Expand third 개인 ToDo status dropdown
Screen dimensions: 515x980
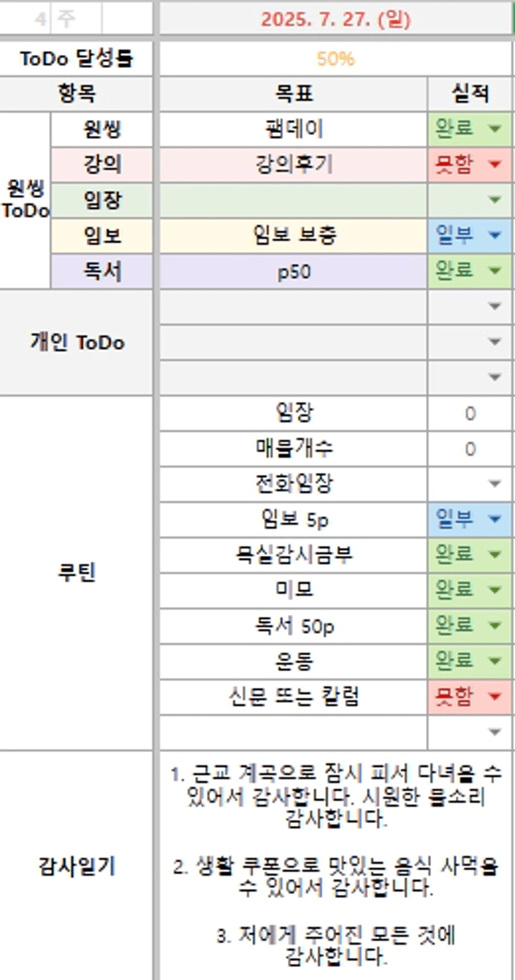click(495, 377)
